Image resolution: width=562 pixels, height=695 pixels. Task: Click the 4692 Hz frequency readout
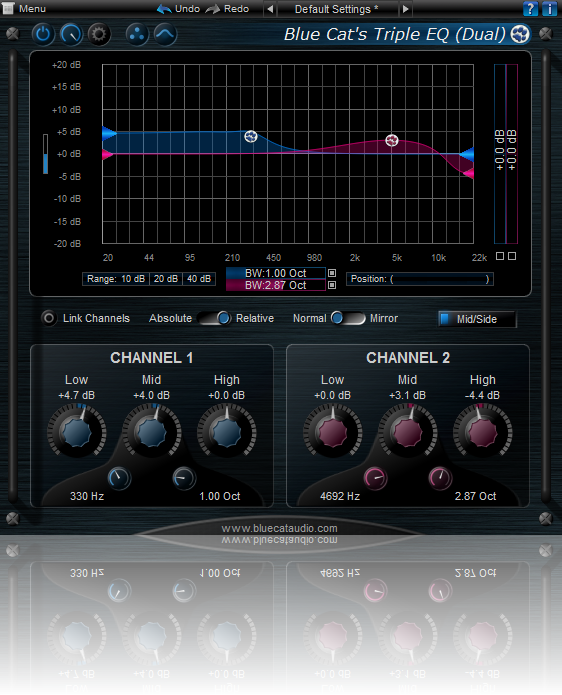coord(340,496)
